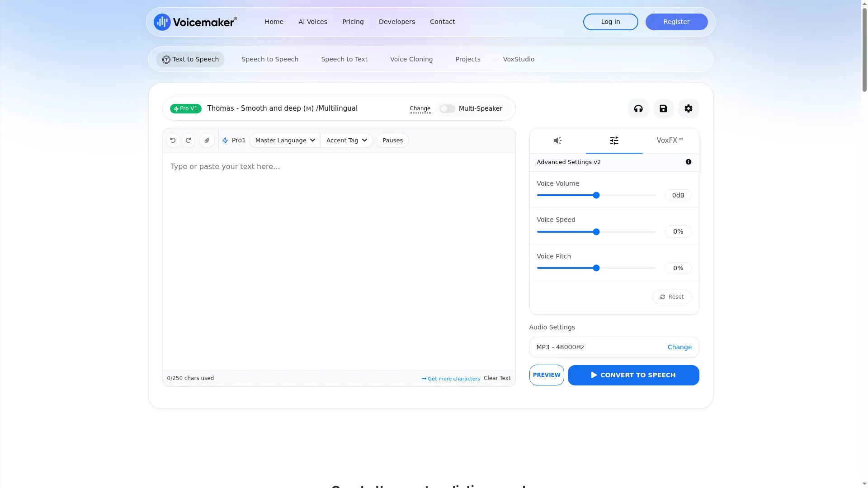This screenshot has height=488, width=868.
Task: Click the 0/250 chars used counter
Action: coord(190,378)
